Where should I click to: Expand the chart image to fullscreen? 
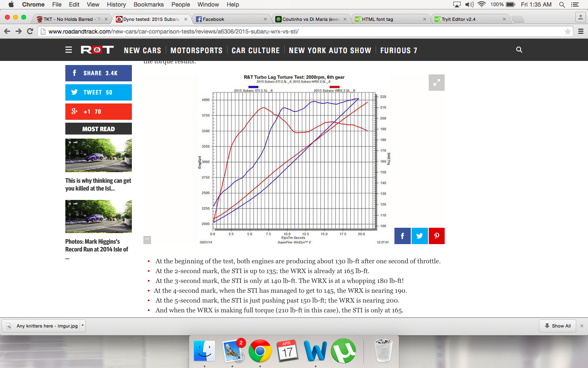pyautogui.click(x=437, y=83)
